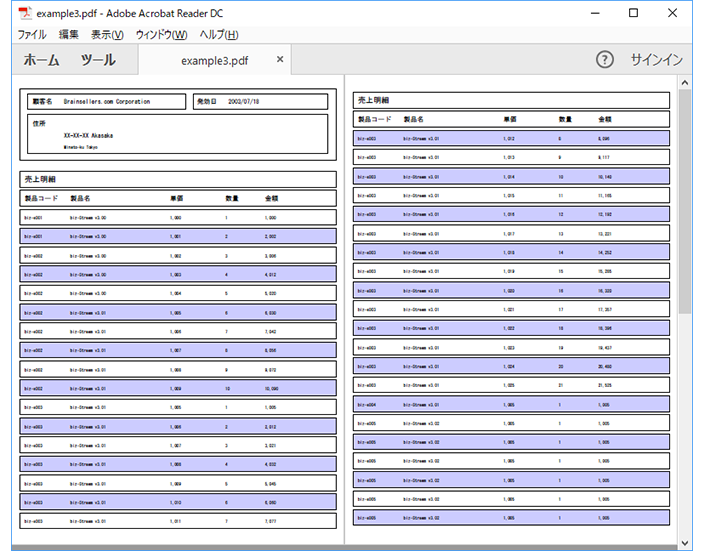Close the example3.pdf tab

point(280,59)
